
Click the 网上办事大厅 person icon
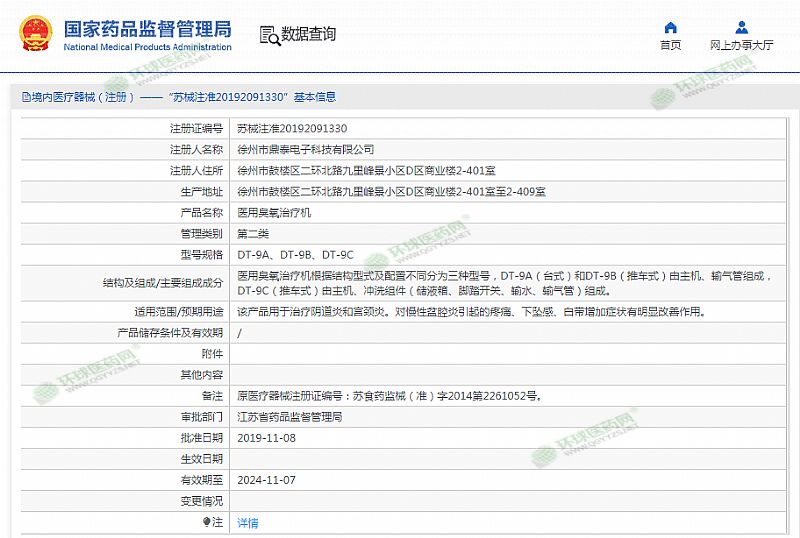coord(741,27)
